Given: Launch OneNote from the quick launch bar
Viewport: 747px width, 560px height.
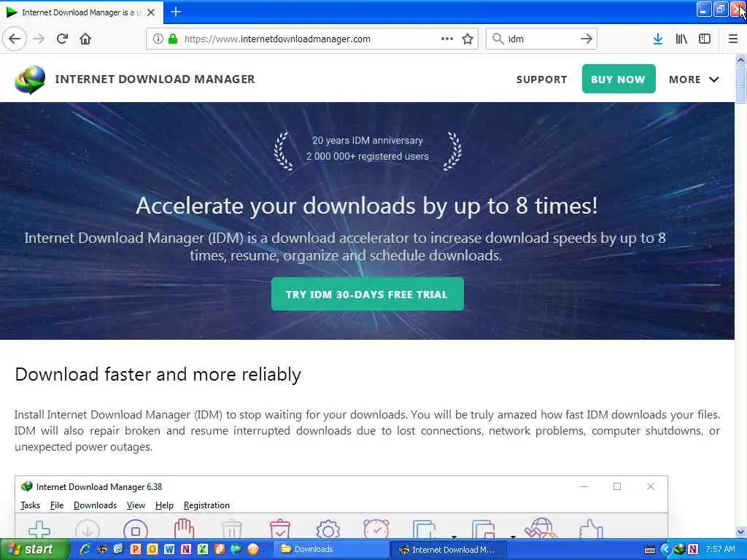Looking at the screenshot, I should (x=186, y=549).
